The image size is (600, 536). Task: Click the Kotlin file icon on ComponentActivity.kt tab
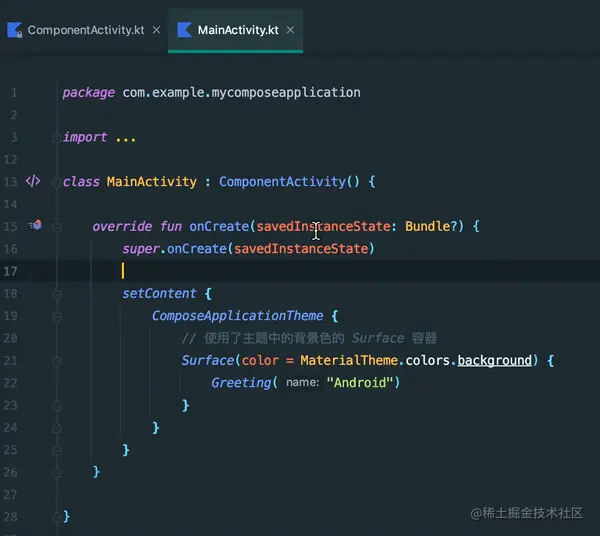15,30
